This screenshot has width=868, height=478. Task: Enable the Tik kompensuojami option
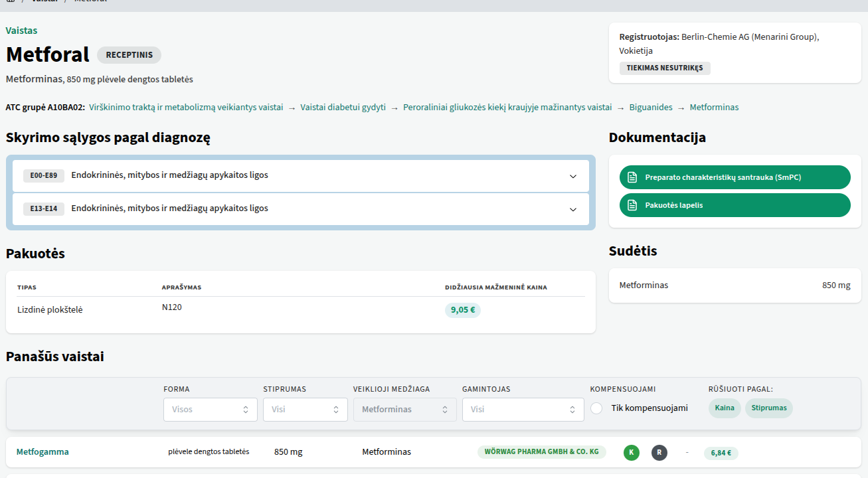[596, 408]
